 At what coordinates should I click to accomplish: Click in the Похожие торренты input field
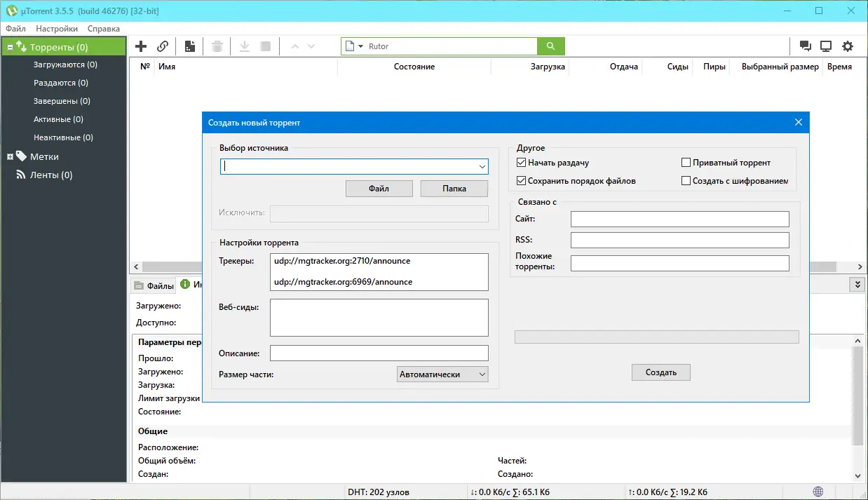(x=679, y=264)
